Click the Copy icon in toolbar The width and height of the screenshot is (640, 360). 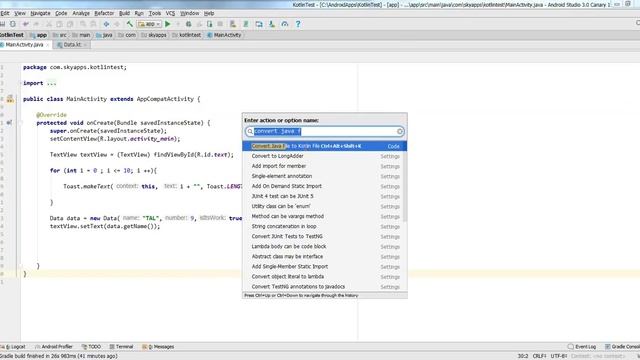[59, 24]
